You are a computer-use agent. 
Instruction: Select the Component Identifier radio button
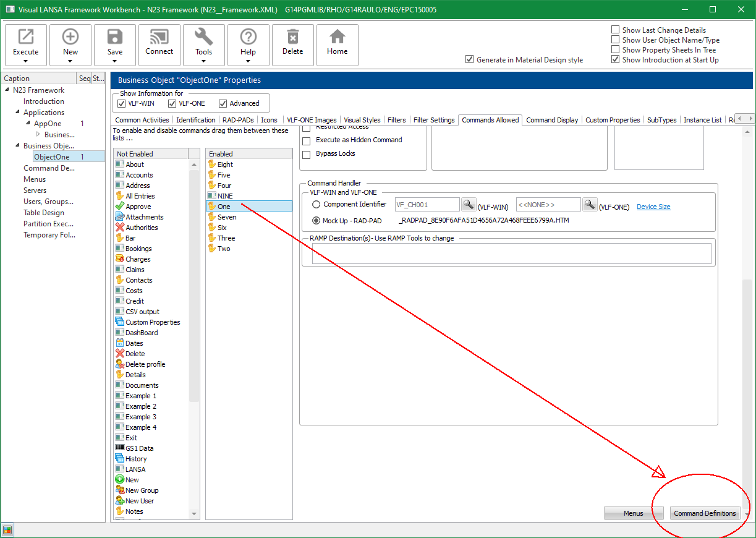316,205
